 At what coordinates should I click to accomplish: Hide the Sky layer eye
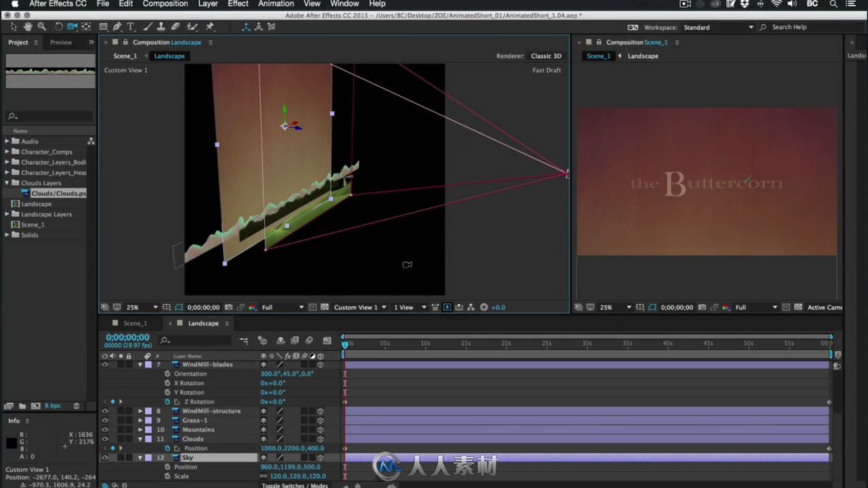click(x=104, y=457)
